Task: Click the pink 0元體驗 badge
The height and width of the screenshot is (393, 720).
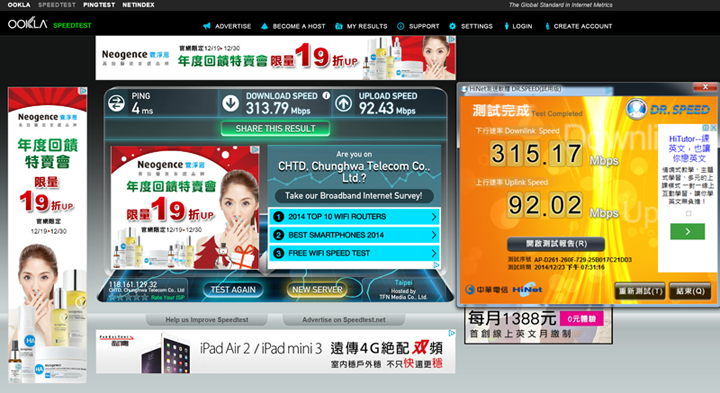Action: pyautogui.click(x=581, y=319)
